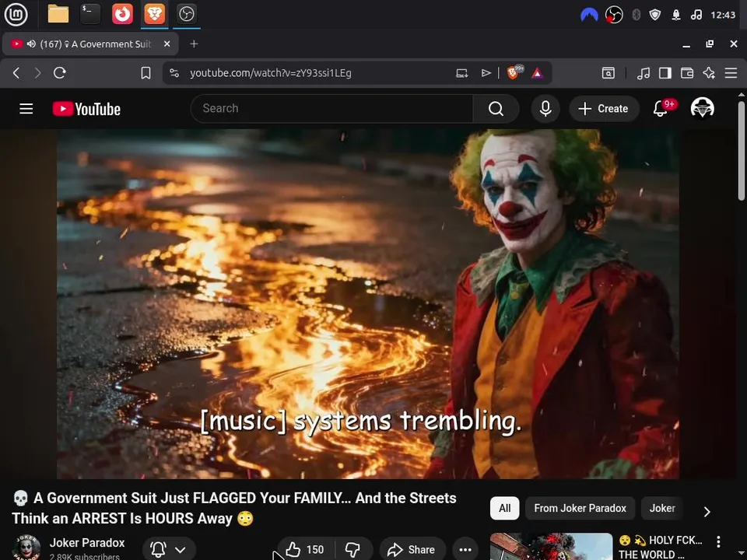Screen dimensions: 747x560
Task: Open the subscription notification bell dropdown
Action: tap(169, 549)
